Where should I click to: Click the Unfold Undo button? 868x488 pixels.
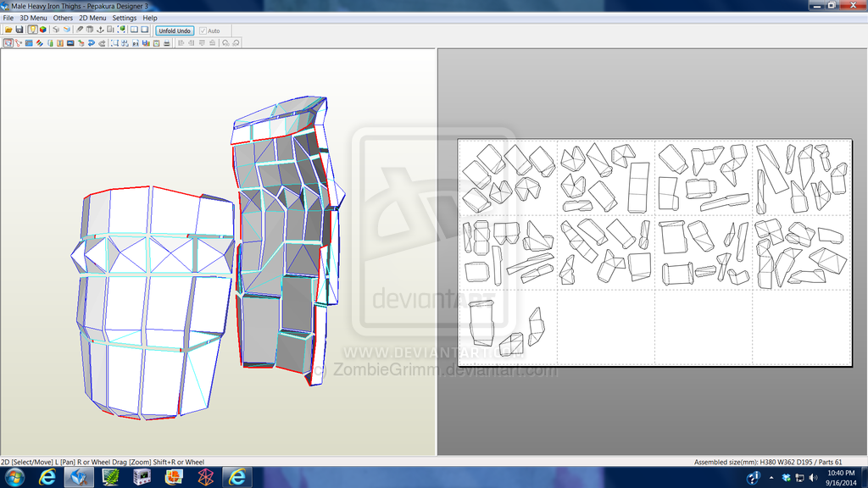pyautogui.click(x=175, y=31)
